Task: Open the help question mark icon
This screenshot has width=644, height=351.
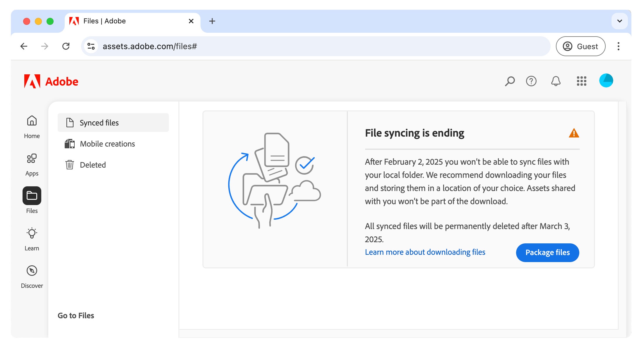Action: point(531,81)
